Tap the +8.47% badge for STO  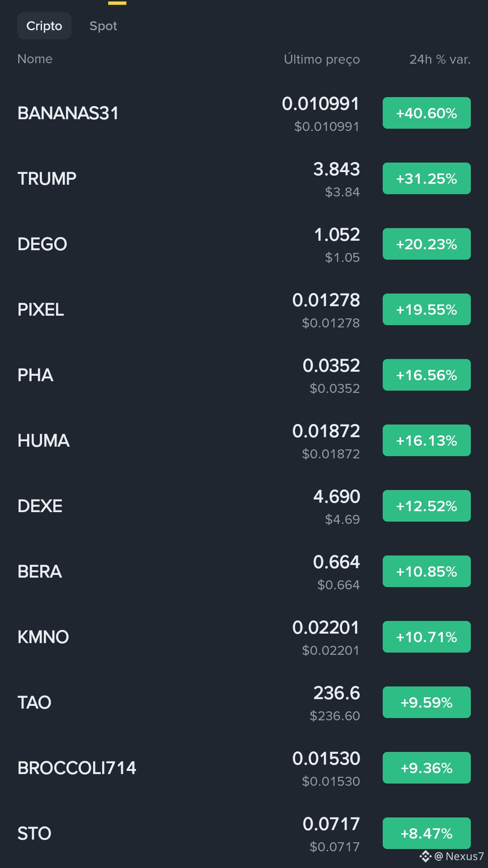point(427,833)
